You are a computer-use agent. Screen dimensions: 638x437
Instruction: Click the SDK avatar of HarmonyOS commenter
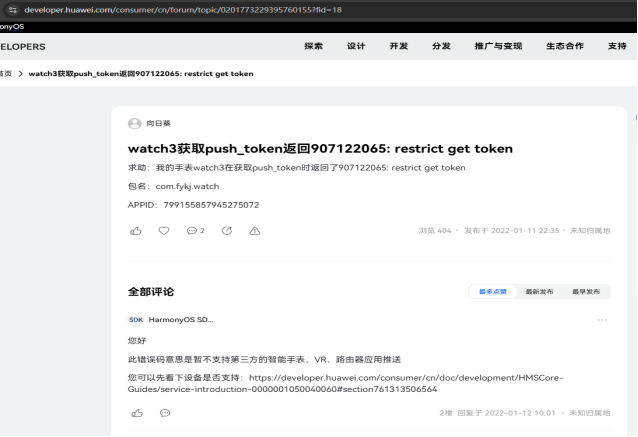point(135,320)
